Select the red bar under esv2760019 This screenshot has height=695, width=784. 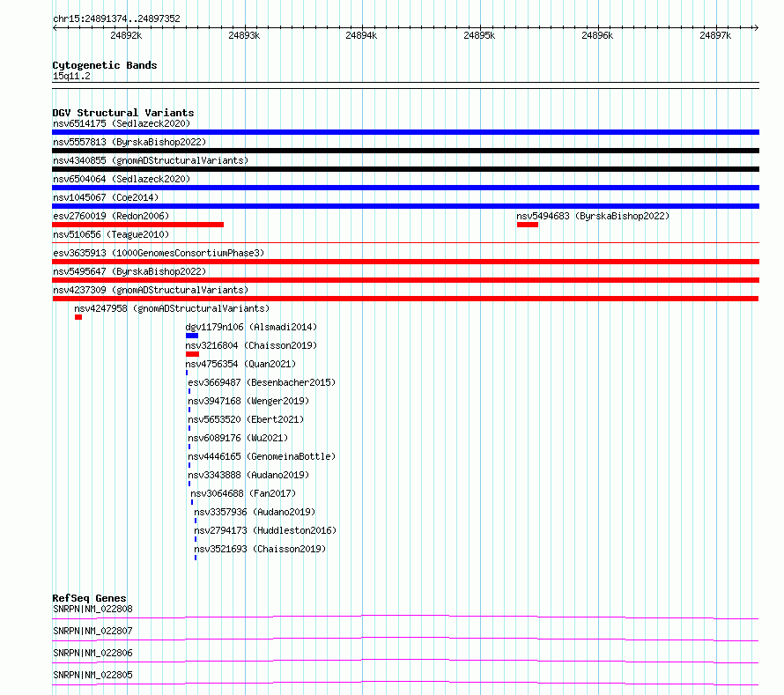[138, 225]
